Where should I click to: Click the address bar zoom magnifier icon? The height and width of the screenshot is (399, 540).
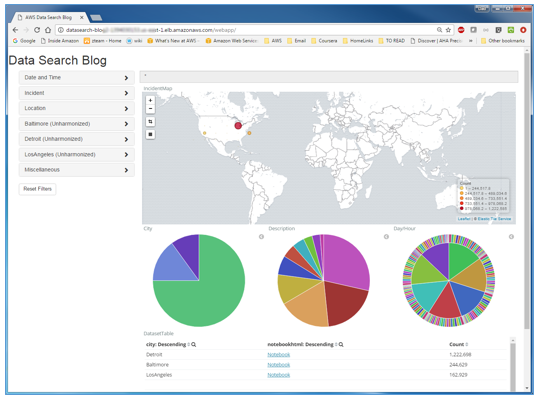(439, 30)
